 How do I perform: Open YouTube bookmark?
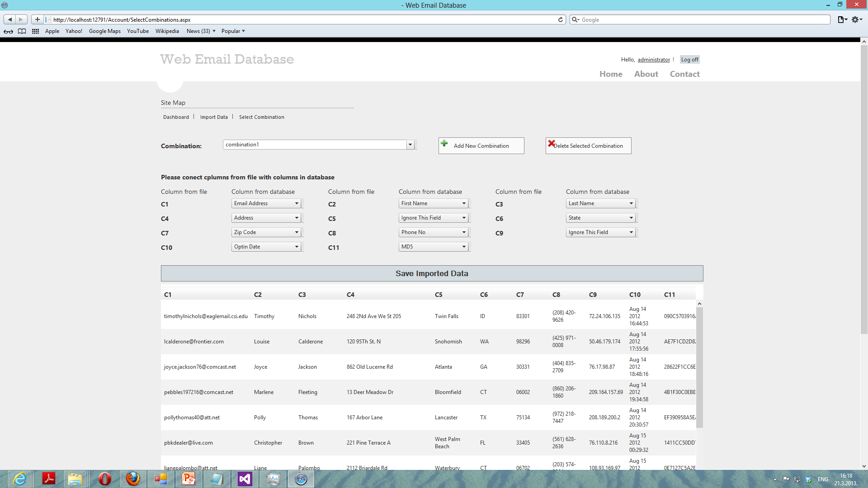138,31
